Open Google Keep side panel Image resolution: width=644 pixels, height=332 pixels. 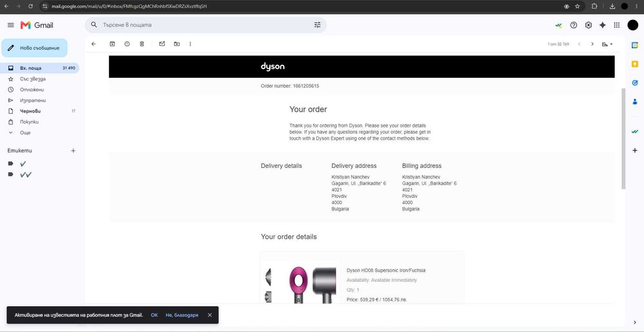pos(635,64)
